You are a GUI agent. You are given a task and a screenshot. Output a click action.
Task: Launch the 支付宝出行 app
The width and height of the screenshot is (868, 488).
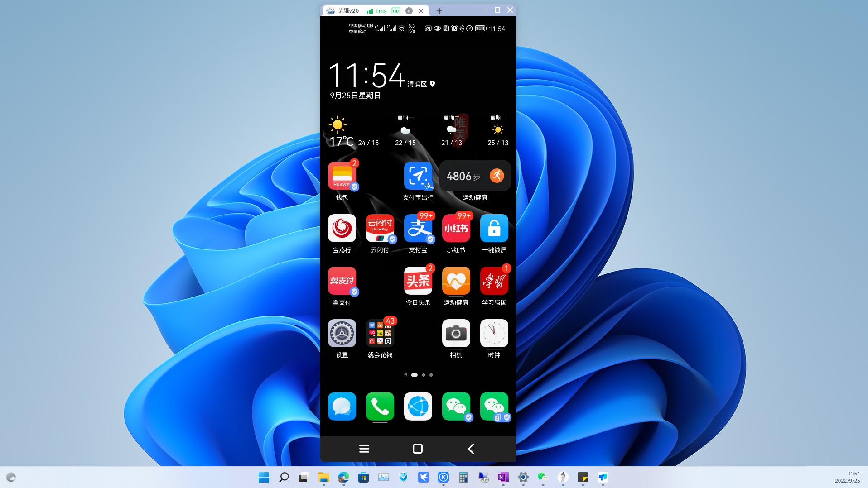click(418, 176)
